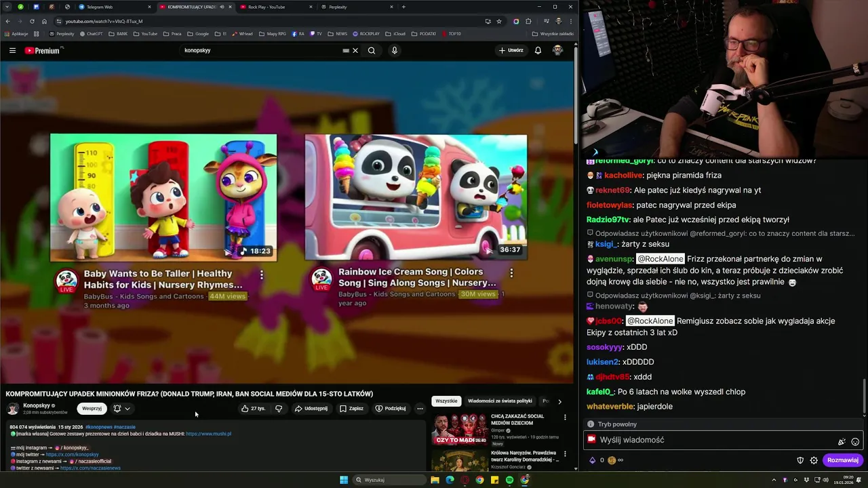Open the browser home page icon
The image size is (868, 488).
tap(44, 21)
